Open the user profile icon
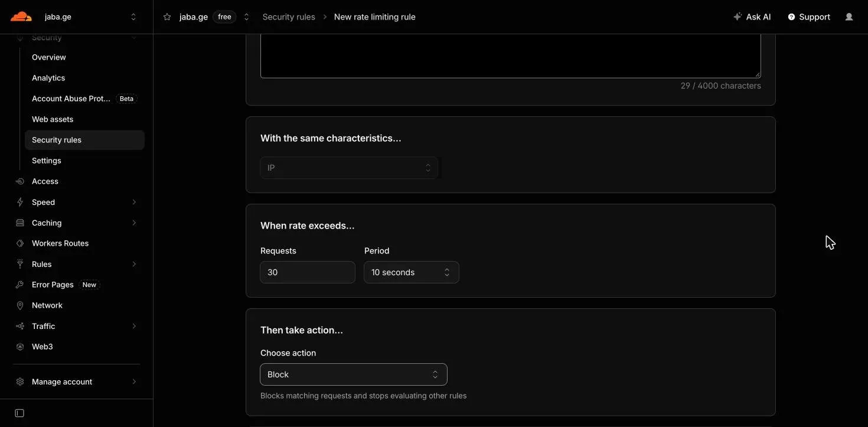Viewport: 868px width, 427px height. click(x=849, y=17)
